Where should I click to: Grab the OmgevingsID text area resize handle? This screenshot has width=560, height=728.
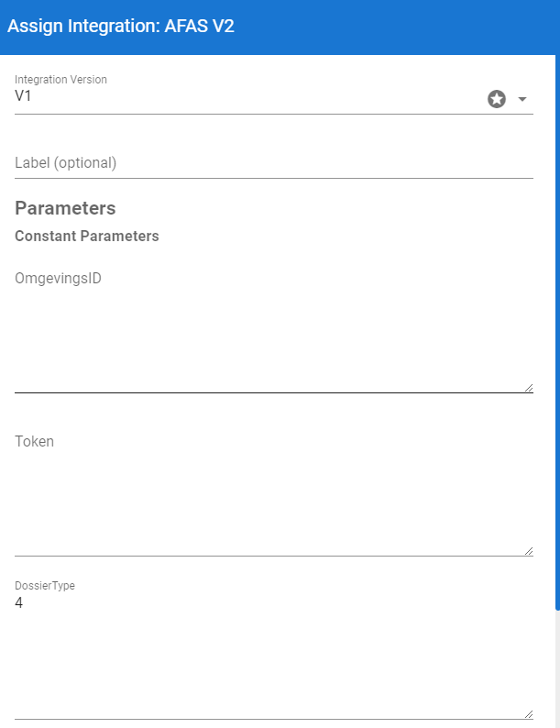coord(528,388)
